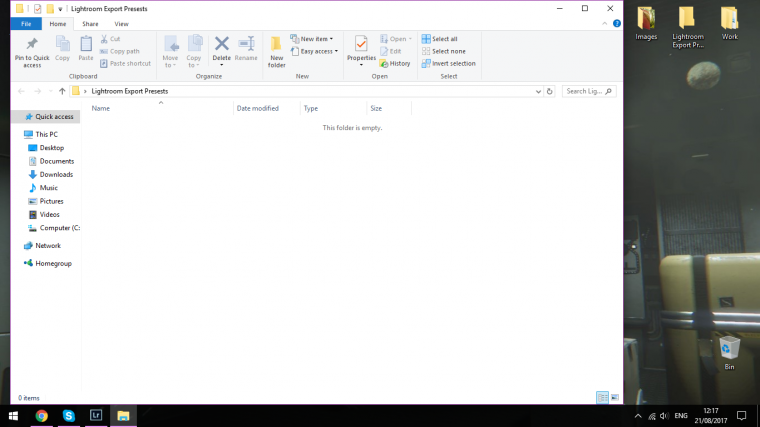The height and width of the screenshot is (427, 760).
Task: Click Select none
Action: point(443,51)
